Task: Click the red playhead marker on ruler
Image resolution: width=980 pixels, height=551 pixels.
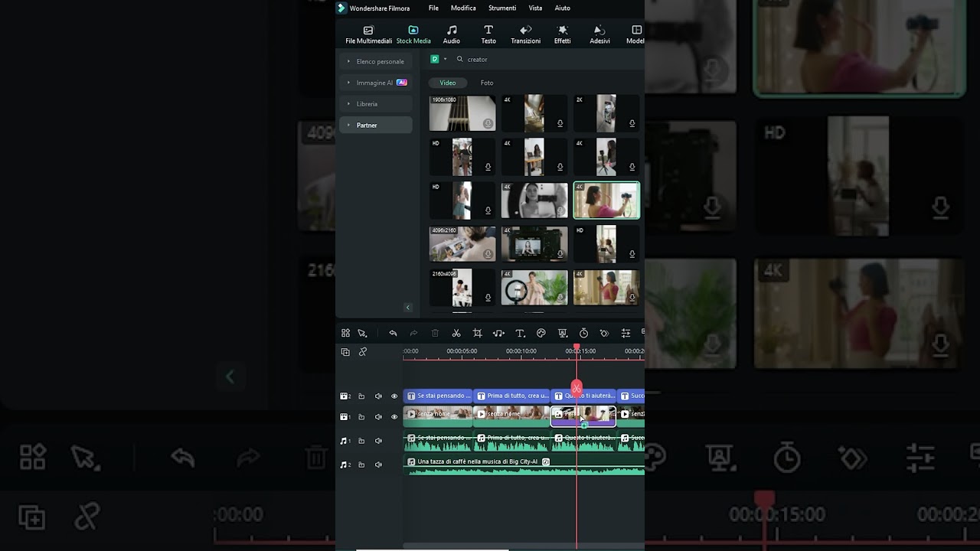Action: 577,347
